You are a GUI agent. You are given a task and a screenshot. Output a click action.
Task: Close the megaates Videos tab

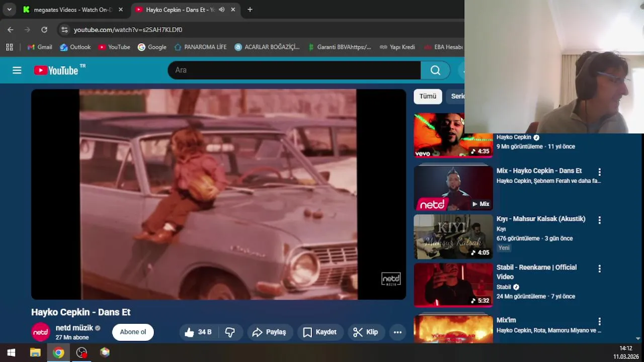tap(121, 10)
